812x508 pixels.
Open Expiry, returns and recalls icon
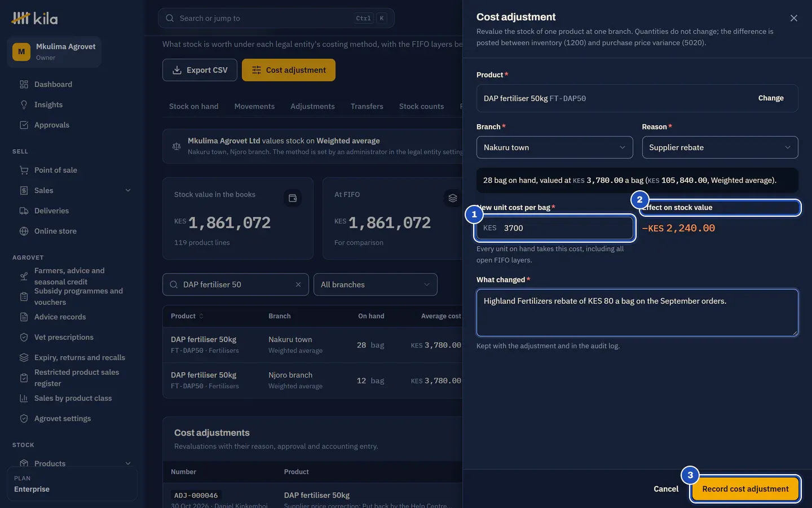click(x=24, y=357)
